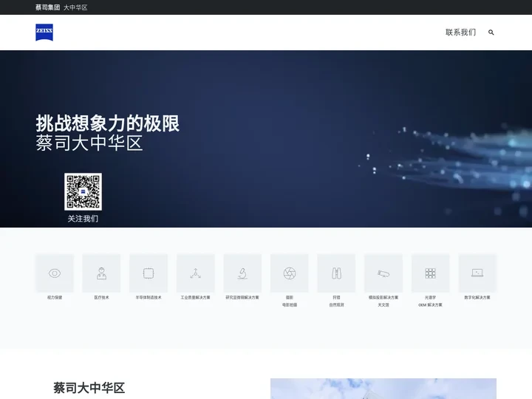Click 蔡司集团 in the top bar

[x=47, y=7]
